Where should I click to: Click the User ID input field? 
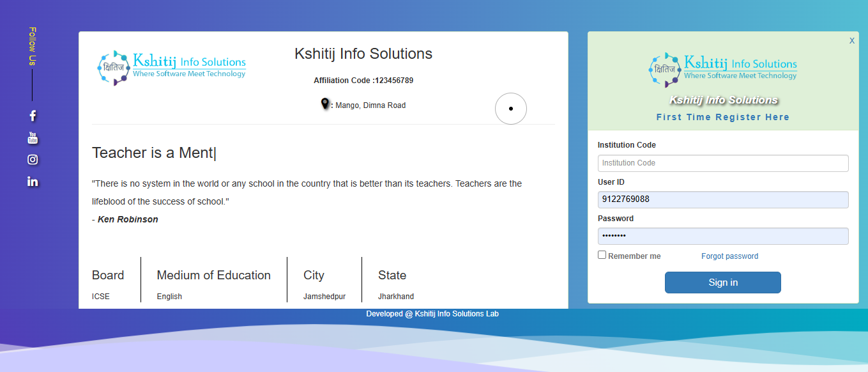pyautogui.click(x=723, y=199)
